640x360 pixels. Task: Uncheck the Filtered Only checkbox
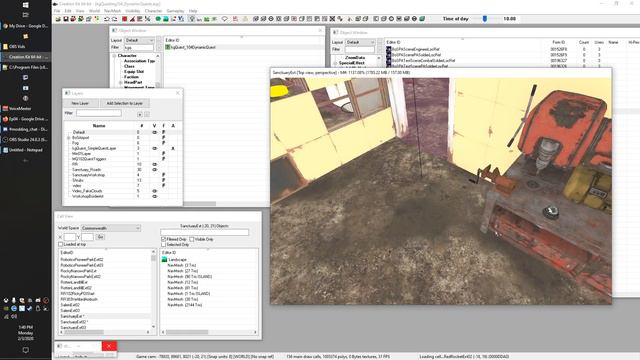[164, 239]
